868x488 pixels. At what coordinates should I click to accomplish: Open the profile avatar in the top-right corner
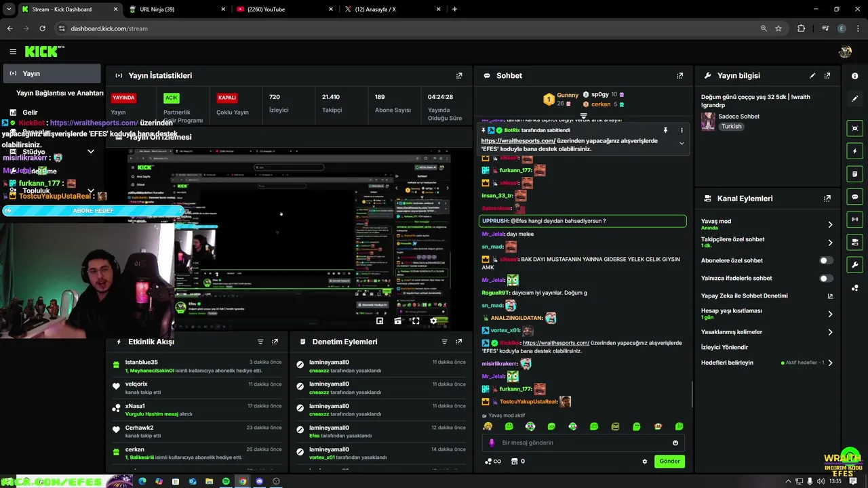coord(845,52)
